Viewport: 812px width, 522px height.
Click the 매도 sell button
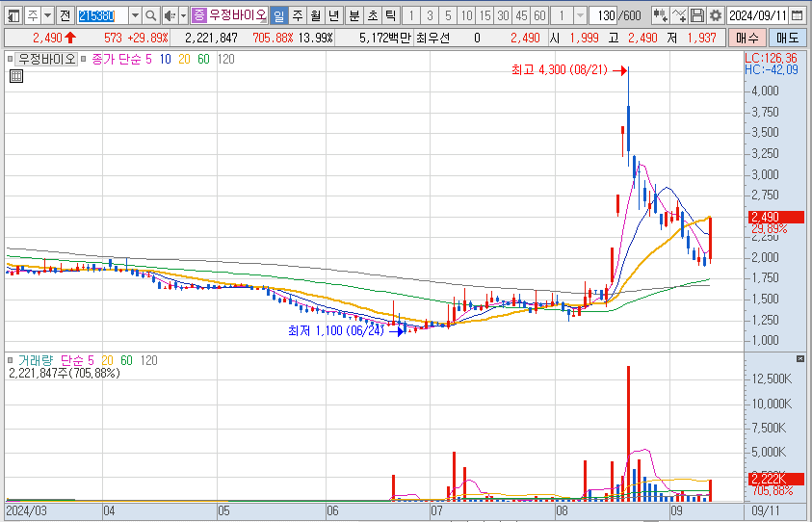point(787,38)
